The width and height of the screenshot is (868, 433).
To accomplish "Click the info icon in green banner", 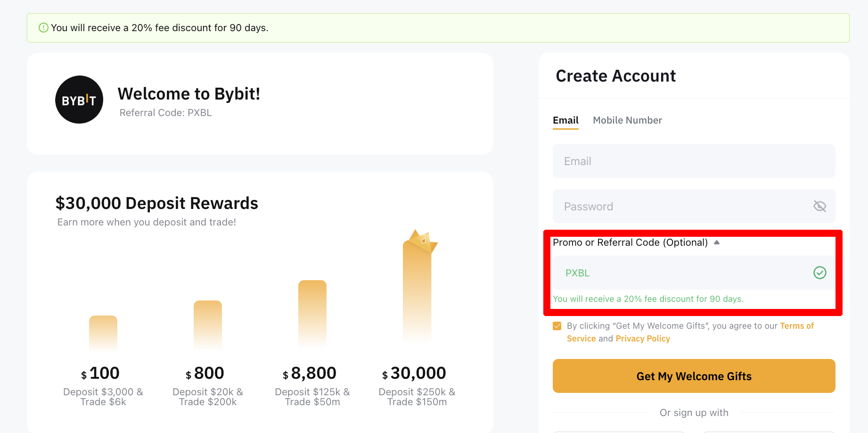I will tap(43, 28).
